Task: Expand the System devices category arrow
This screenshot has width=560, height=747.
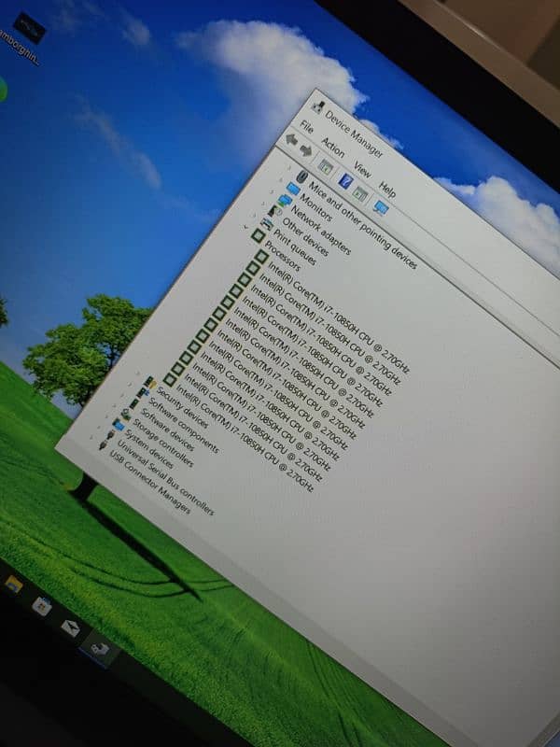Action: coord(105,416)
